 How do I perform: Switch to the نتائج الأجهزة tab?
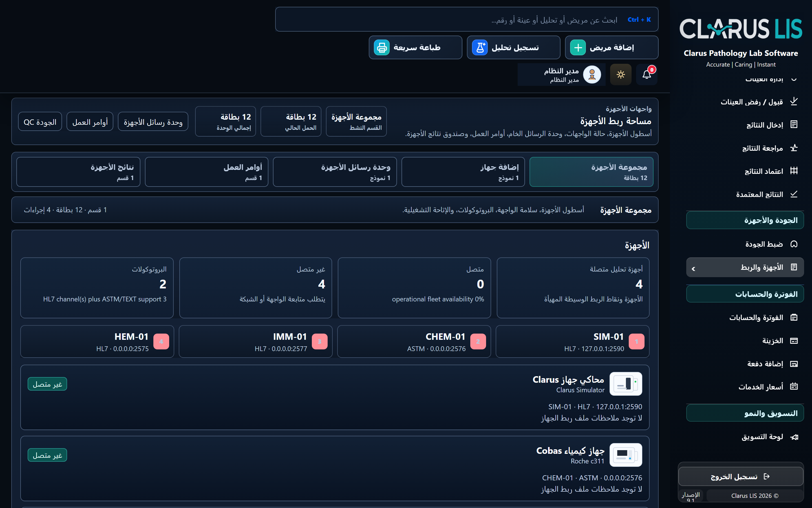pyautogui.click(x=78, y=172)
